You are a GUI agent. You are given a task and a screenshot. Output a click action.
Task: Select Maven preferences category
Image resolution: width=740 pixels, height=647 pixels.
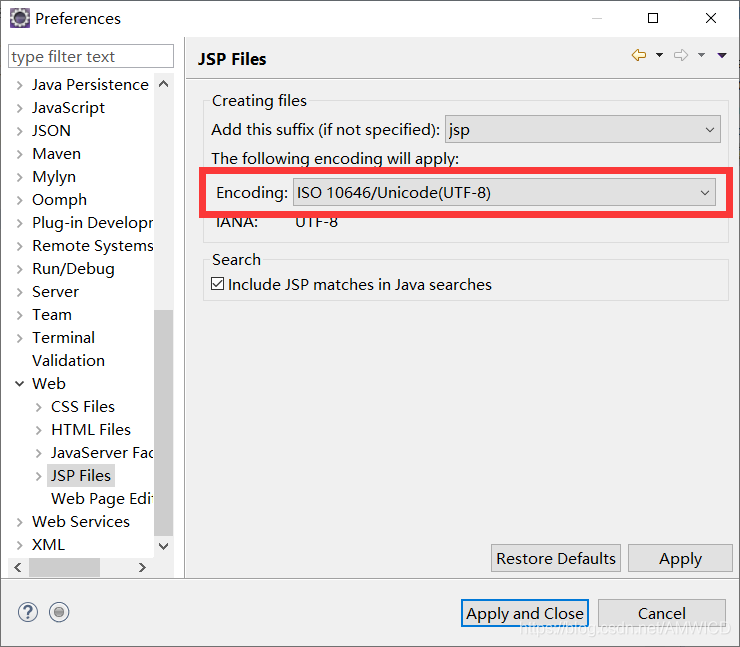tap(56, 154)
